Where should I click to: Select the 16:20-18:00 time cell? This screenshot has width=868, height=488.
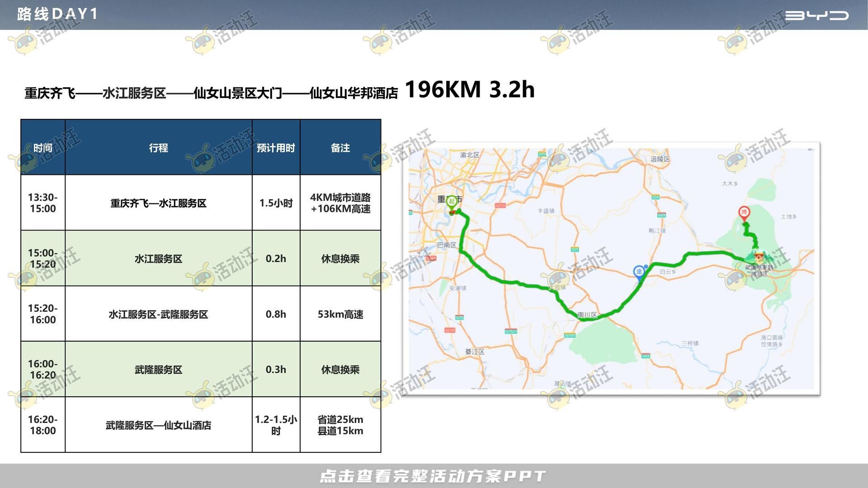(x=43, y=425)
